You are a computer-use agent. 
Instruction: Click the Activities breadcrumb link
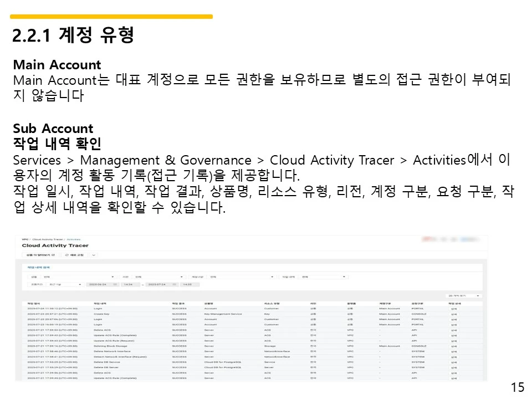point(73,240)
